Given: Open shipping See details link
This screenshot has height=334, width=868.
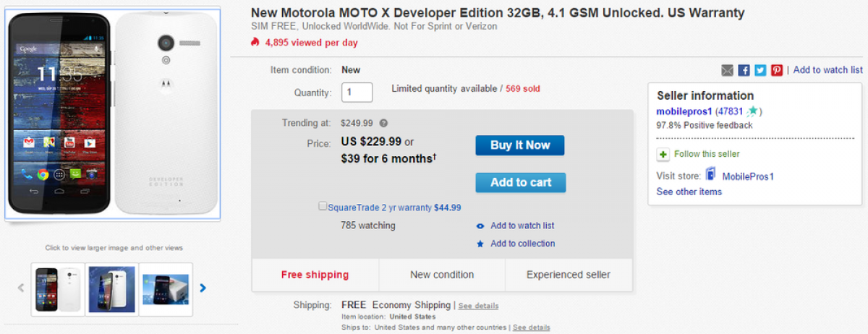Looking at the screenshot, I should coord(478,306).
